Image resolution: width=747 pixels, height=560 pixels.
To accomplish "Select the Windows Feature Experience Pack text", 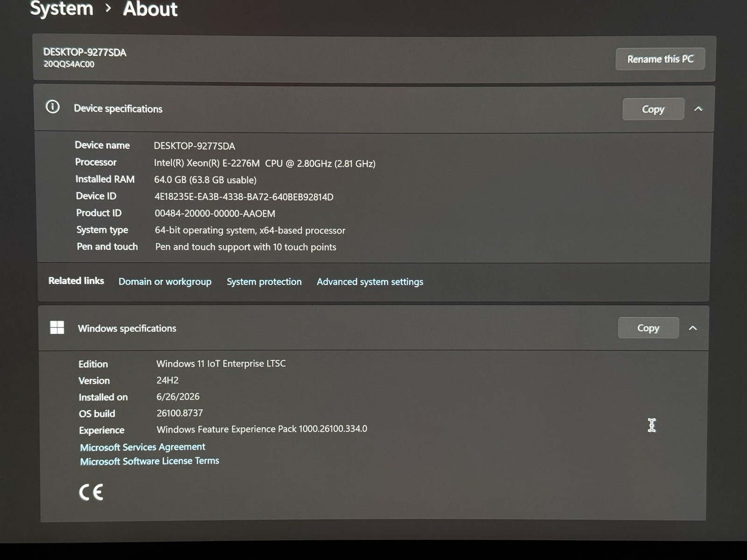I will coord(262,429).
